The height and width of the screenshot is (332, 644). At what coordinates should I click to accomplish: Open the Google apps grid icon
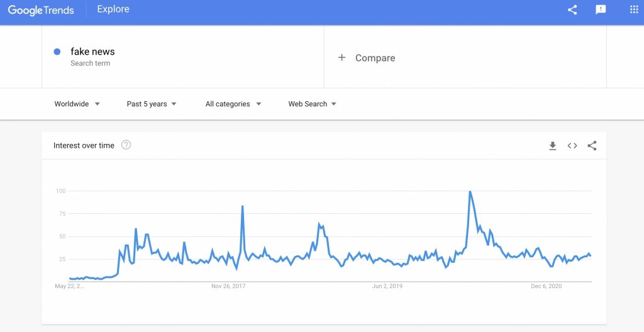634,10
